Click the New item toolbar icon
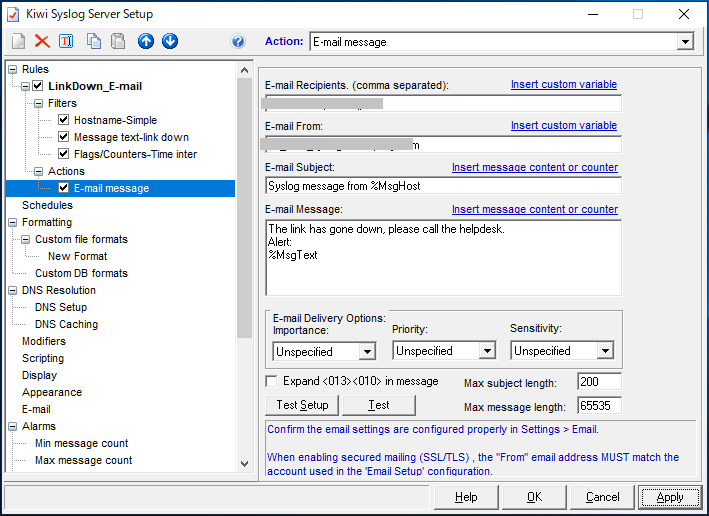This screenshot has height=516, width=709. [19, 41]
